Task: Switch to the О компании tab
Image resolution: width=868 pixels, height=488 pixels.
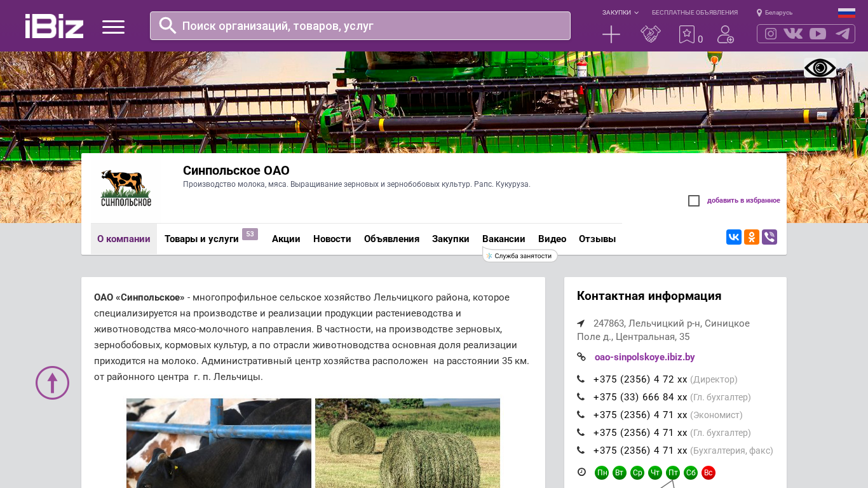Action: 124,239
